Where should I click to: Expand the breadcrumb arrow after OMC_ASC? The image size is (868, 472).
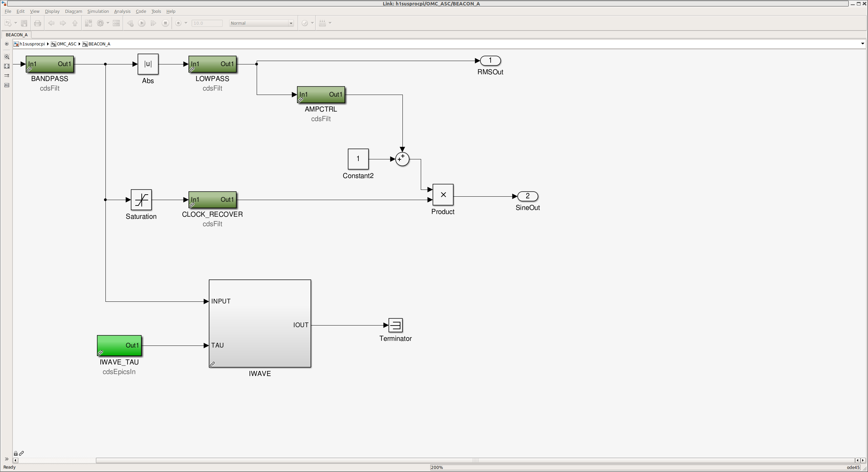tap(79, 44)
